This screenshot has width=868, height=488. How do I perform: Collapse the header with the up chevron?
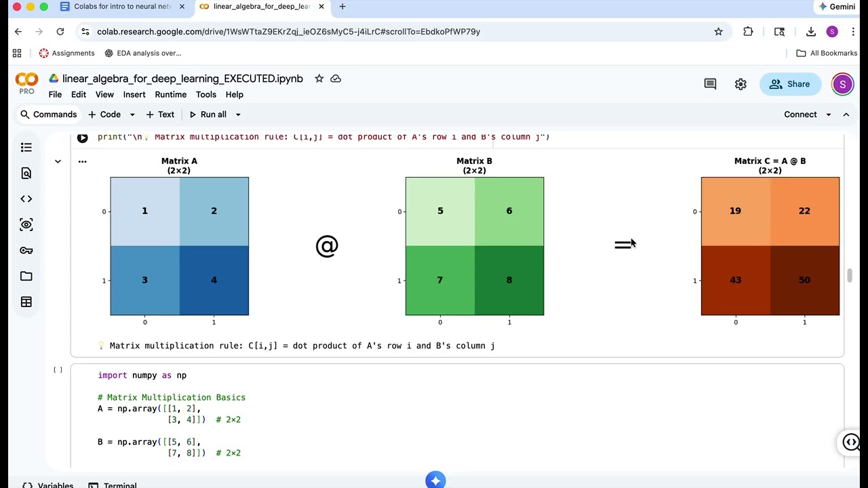tap(846, 115)
